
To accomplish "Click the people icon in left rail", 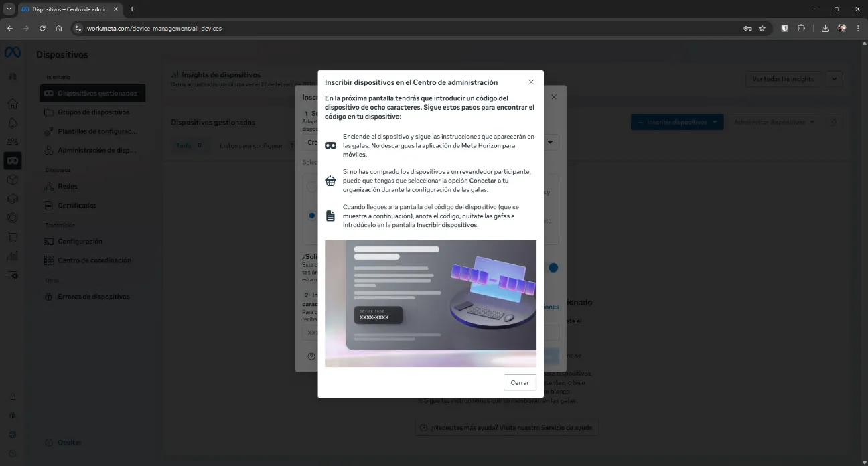I will [x=13, y=141].
